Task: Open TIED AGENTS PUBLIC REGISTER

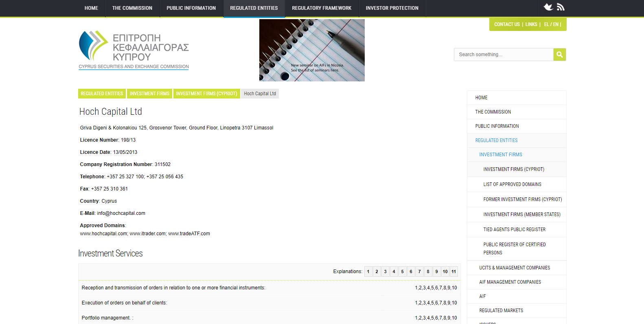Action: [x=517, y=230]
